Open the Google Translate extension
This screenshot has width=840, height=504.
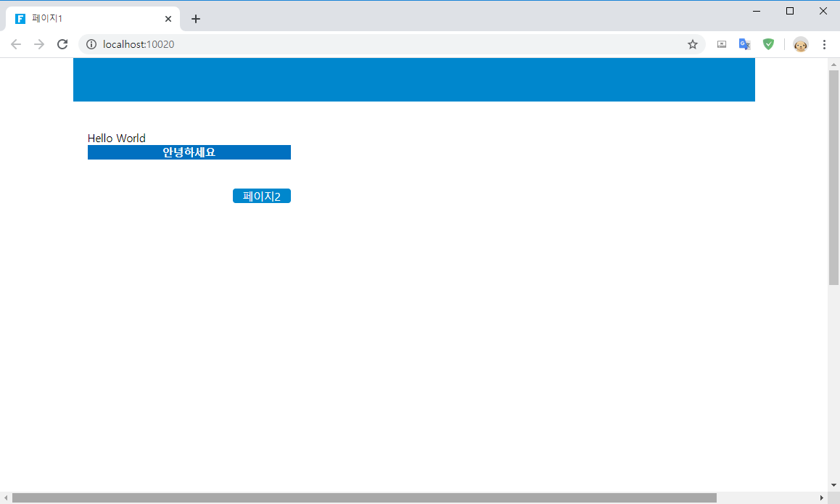744,44
